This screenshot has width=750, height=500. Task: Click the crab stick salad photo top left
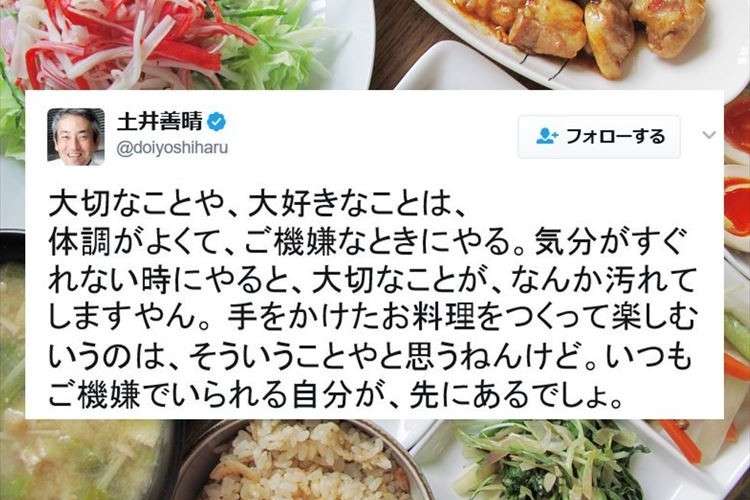pos(158,44)
